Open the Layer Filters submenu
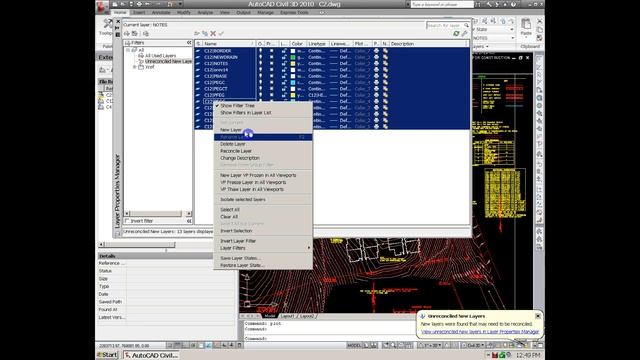Viewport: 640px width, 360px height. point(263,248)
